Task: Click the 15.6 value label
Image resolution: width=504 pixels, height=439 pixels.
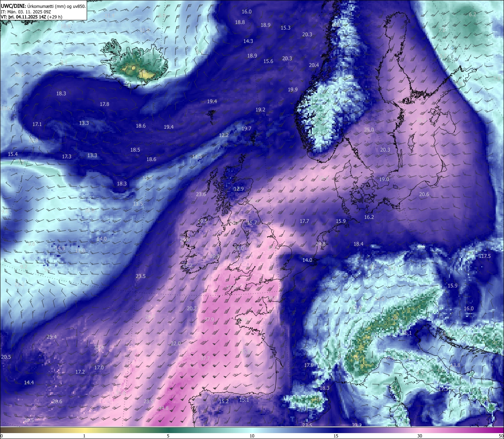Action: coord(268,61)
